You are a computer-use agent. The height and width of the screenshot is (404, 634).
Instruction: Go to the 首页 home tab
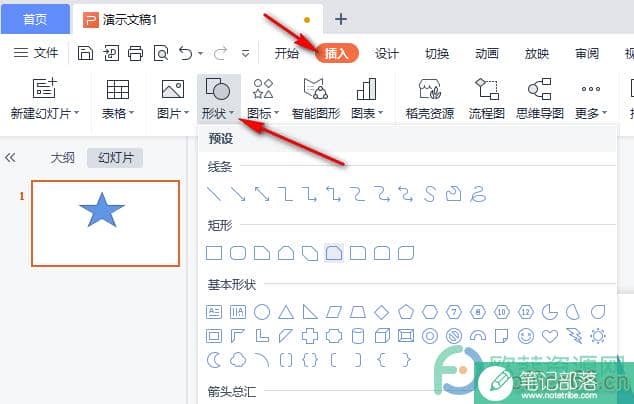(x=35, y=19)
